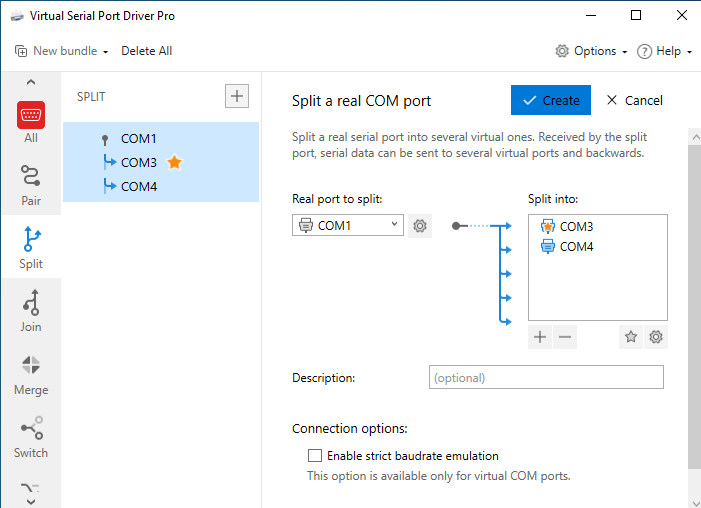Mark selected port as main with star button
Viewport: 701px width, 508px height.
[631, 337]
